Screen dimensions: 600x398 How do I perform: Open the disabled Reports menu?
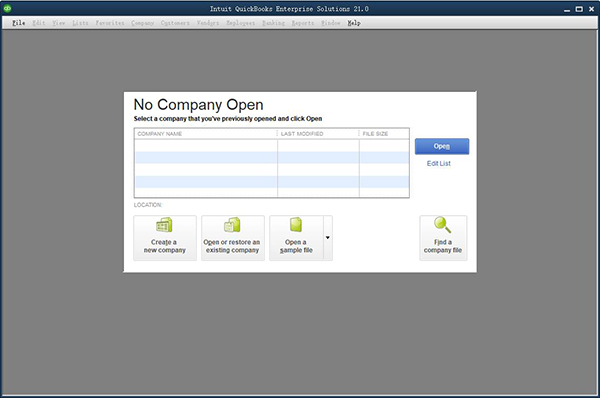pos(303,23)
